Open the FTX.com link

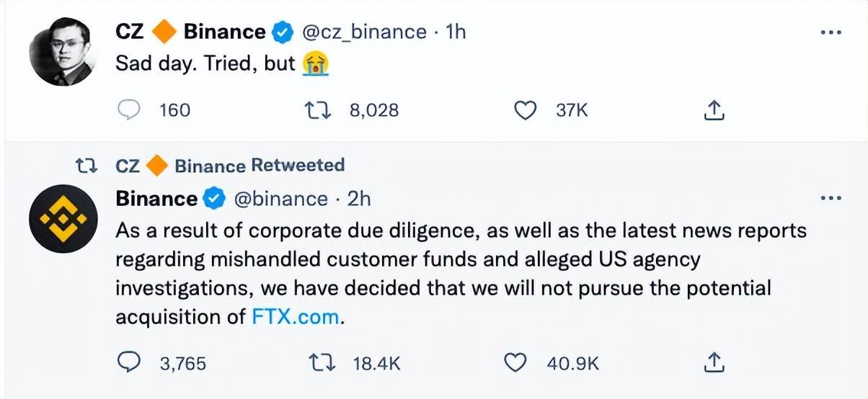295,317
